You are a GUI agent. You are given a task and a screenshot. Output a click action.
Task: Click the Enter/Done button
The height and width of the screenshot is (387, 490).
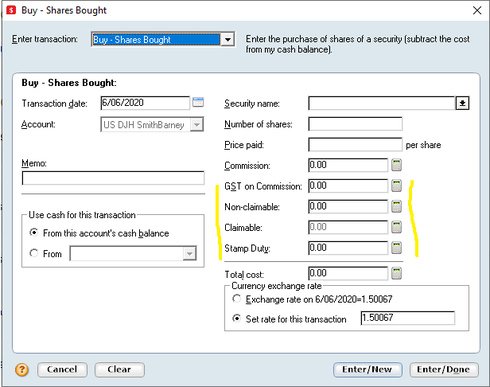pyautogui.click(x=444, y=370)
